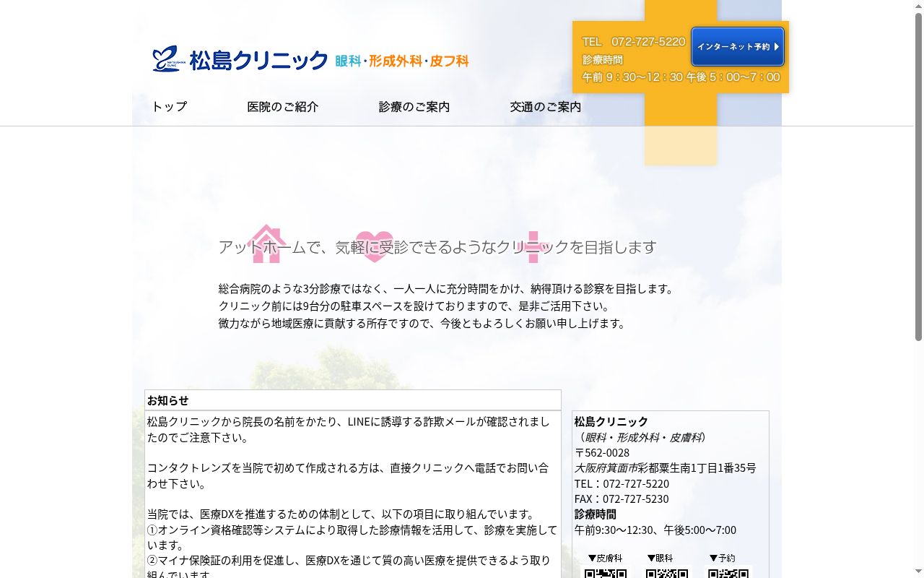
Task: Click 午前9:30〜12:30、午後5:00〜7:00 hours text
Action: (x=655, y=530)
